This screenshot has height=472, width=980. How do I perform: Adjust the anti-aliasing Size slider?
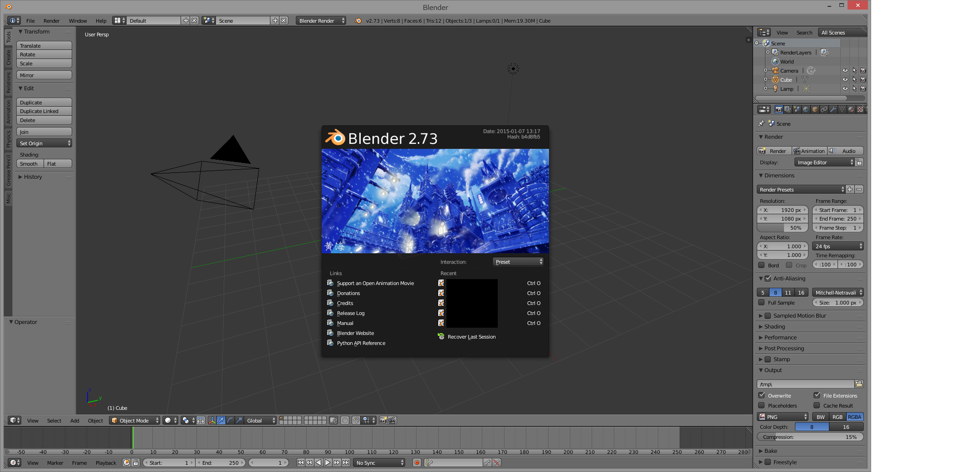point(838,302)
